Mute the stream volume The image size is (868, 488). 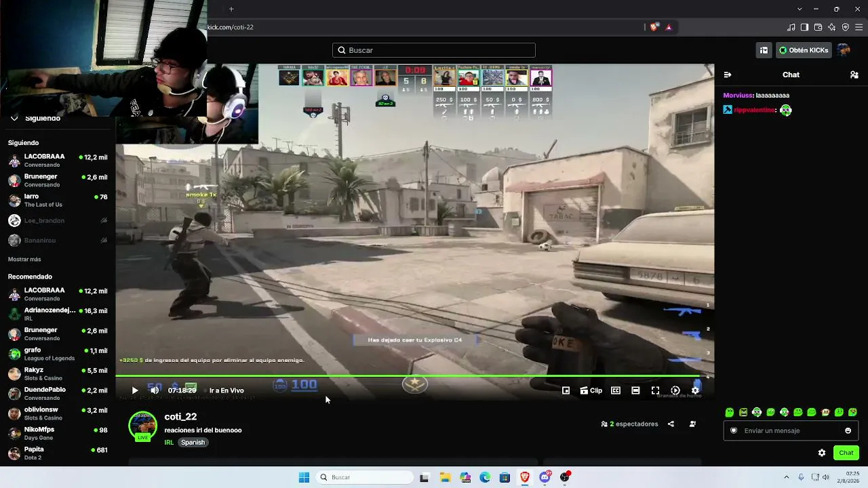click(155, 390)
